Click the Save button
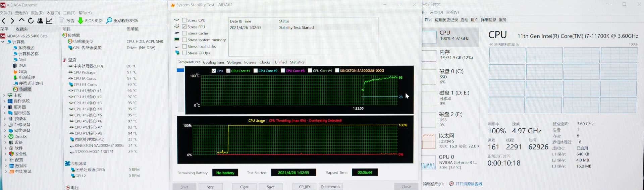This screenshot has height=190, width=644. tap(270, 187)
